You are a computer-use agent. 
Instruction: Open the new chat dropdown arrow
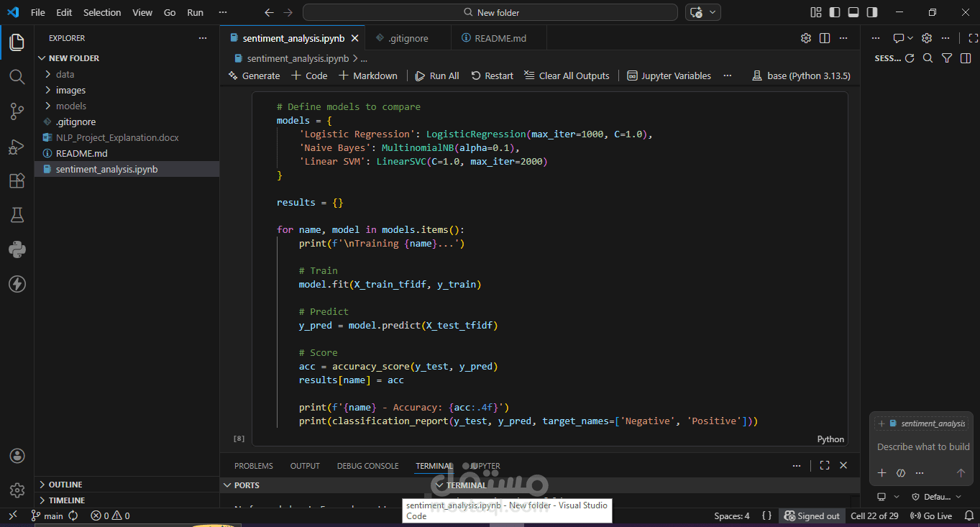click(x=910, y=38)
